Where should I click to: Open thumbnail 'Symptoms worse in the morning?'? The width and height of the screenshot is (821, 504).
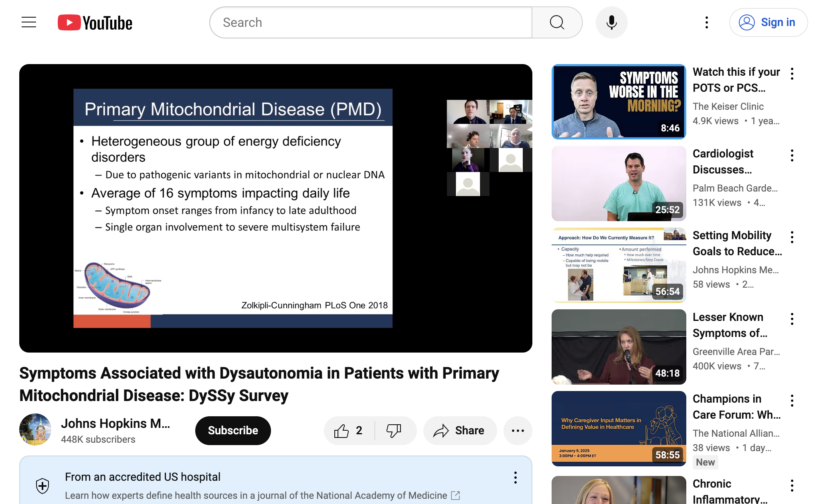[619, 102]
